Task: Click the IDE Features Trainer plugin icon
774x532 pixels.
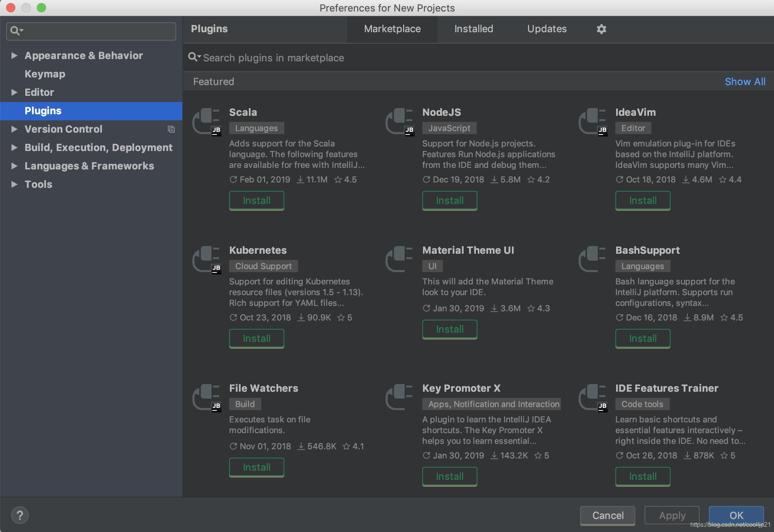Action: 593,398
